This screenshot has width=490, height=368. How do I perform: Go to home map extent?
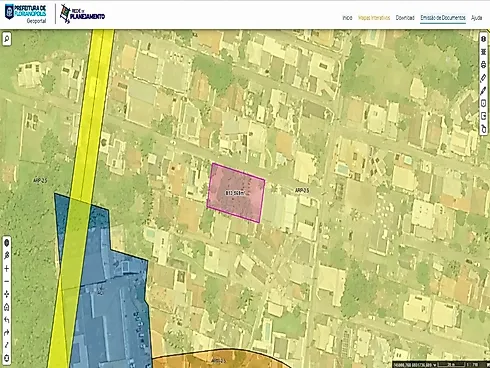(6, 307)
